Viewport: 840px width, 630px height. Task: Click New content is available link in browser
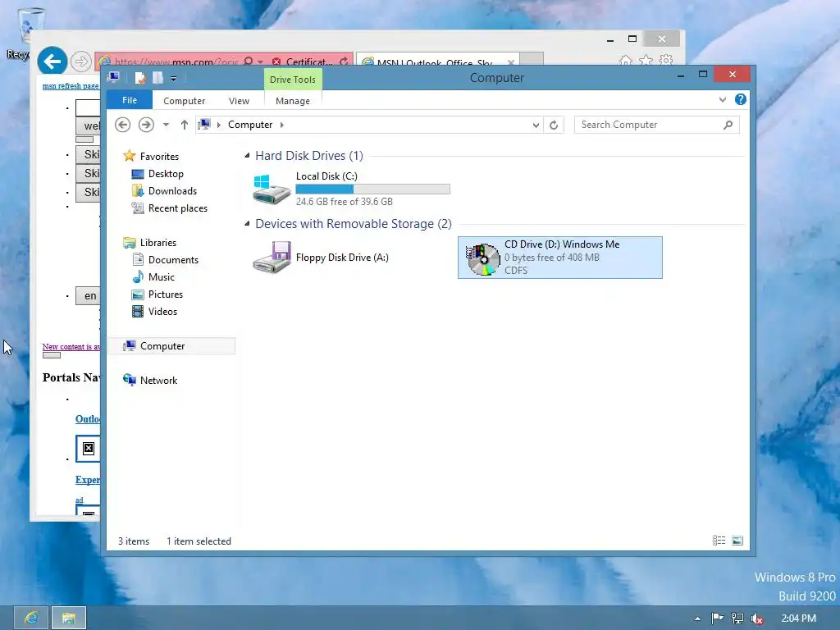71,347
